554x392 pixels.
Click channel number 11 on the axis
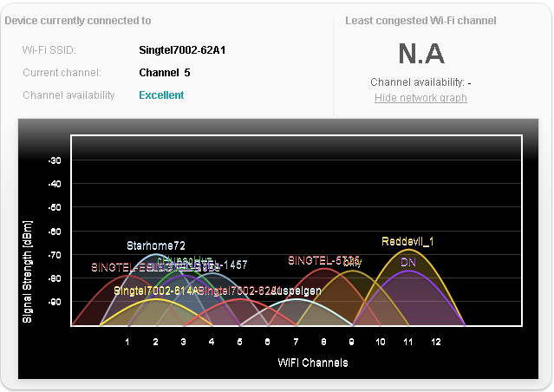tap(408, 342)
